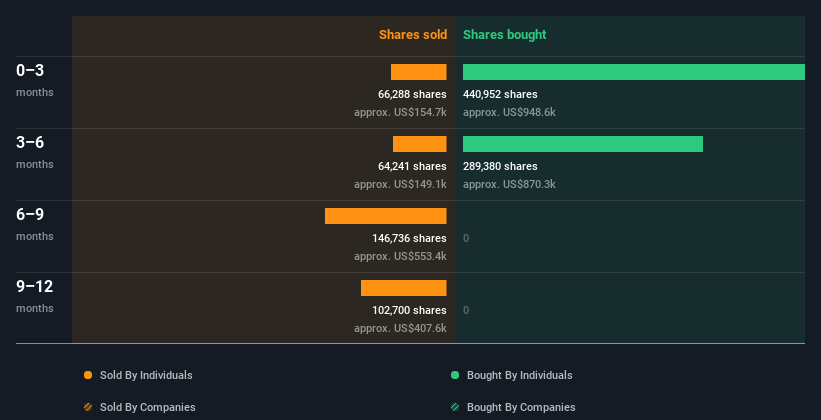821x420 pixels.
Task: Click the 440,952 shares value
Action: (x=500, y=95)
